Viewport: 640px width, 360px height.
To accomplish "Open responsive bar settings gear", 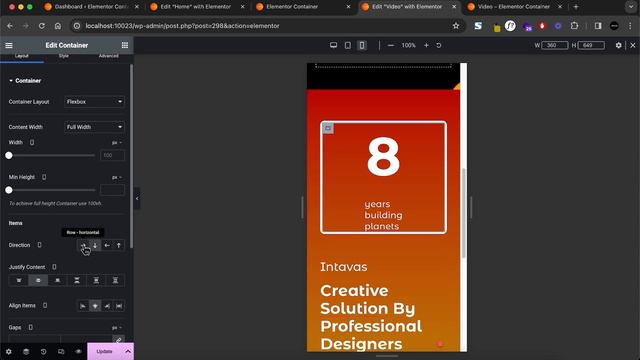I will click(x=618, y=45).
